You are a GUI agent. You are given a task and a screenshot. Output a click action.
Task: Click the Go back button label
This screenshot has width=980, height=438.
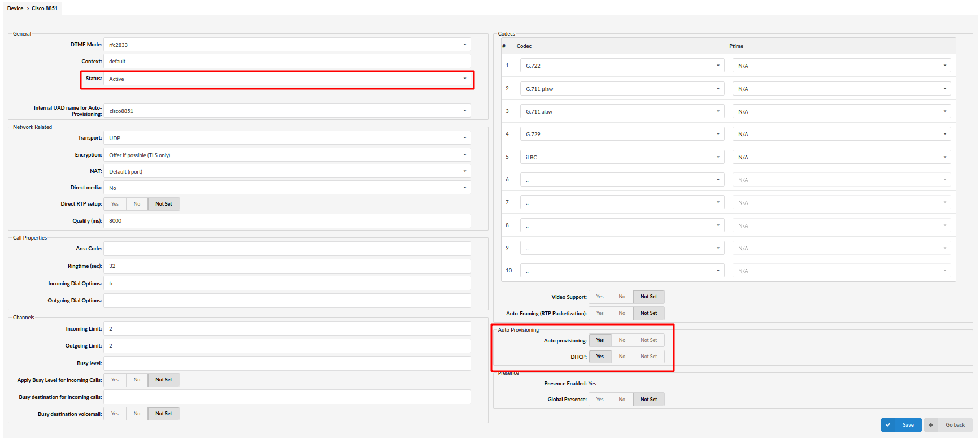[x=955, y=425]
